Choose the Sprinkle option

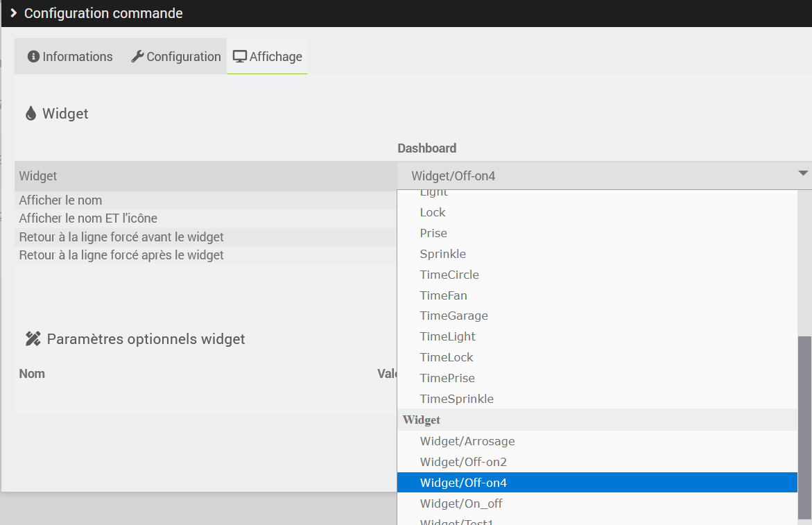pos(442,254)
